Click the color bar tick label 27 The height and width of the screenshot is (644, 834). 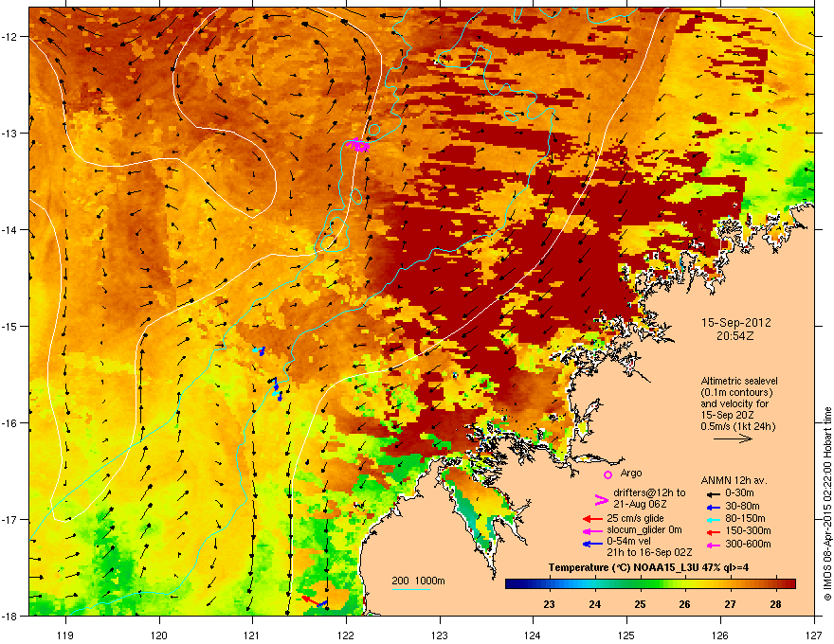tap(731, 604)
